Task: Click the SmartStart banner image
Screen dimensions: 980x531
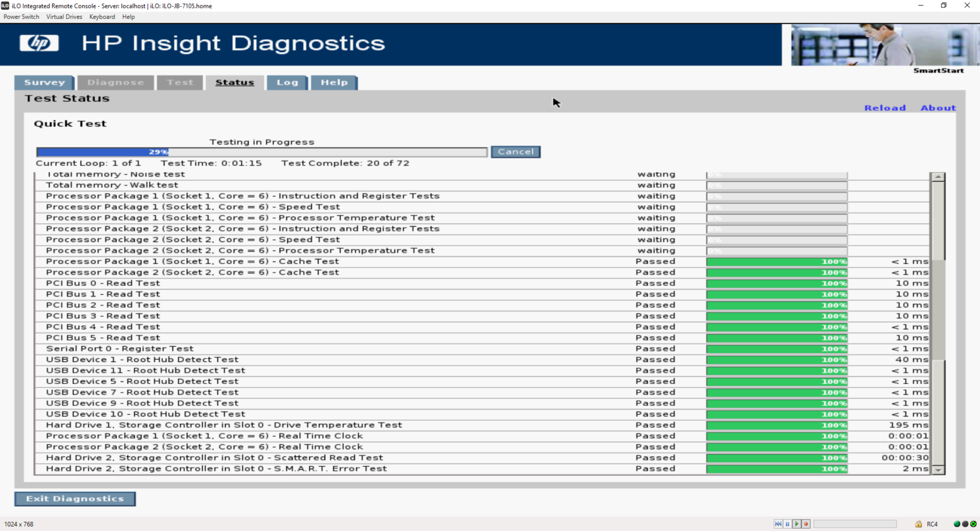Action: point(885,45)
